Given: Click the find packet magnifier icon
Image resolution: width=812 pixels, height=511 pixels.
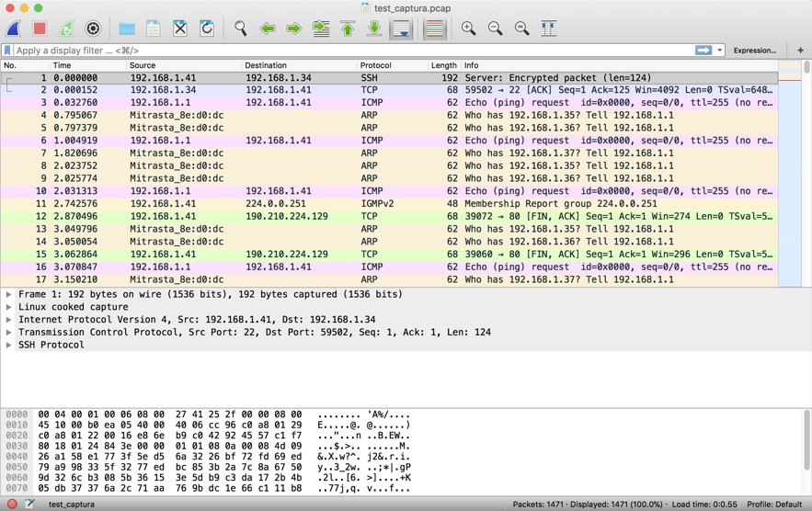Looking at the screenshot, I should click(241, 28).
